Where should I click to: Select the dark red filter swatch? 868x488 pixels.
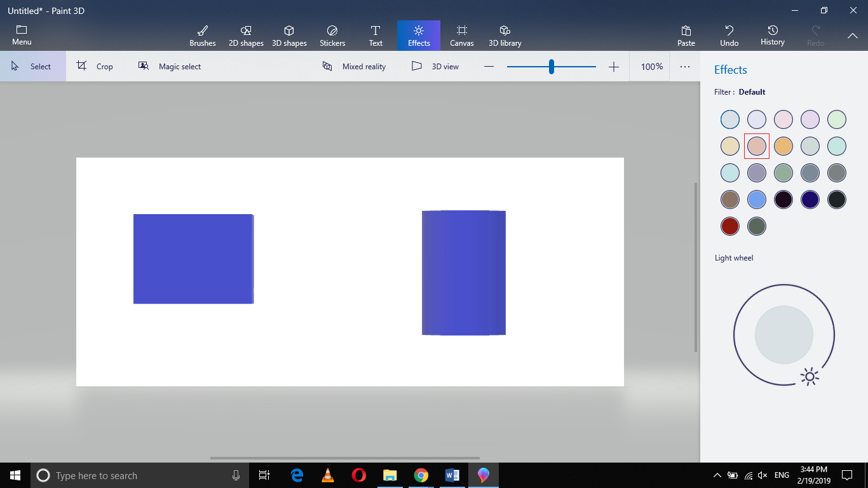click(729, 226)
